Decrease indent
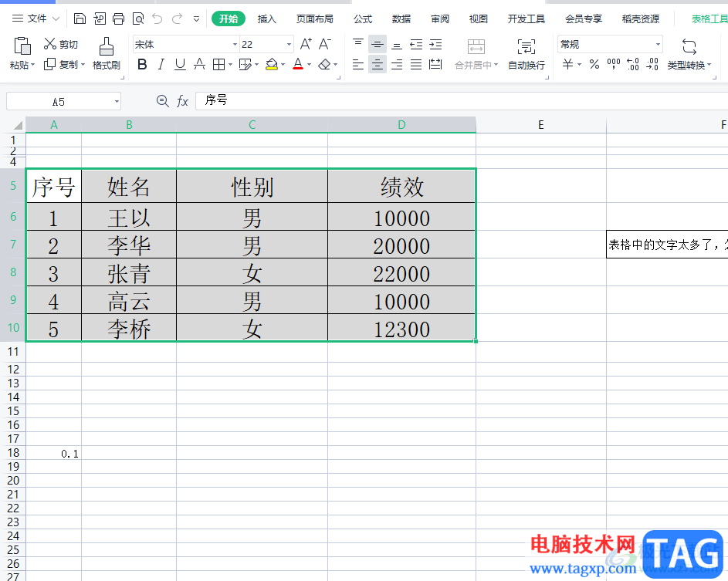Image resolution: width=728 pixels, height=581 pixels. (416, 44)
